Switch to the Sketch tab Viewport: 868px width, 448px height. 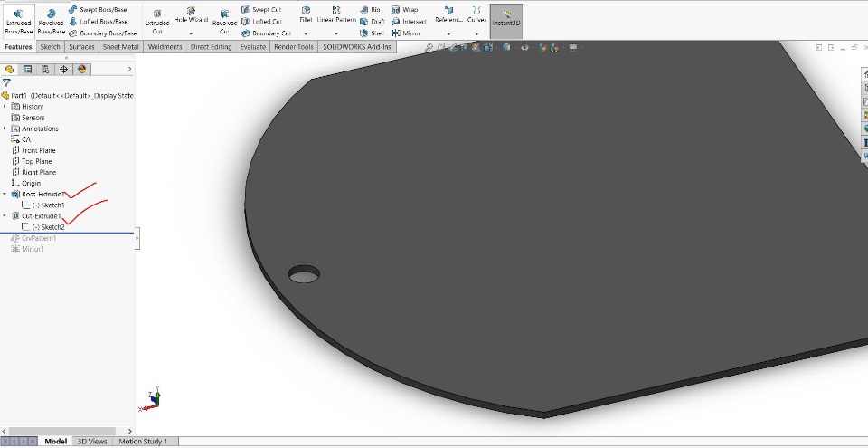[x=51, y=47]
